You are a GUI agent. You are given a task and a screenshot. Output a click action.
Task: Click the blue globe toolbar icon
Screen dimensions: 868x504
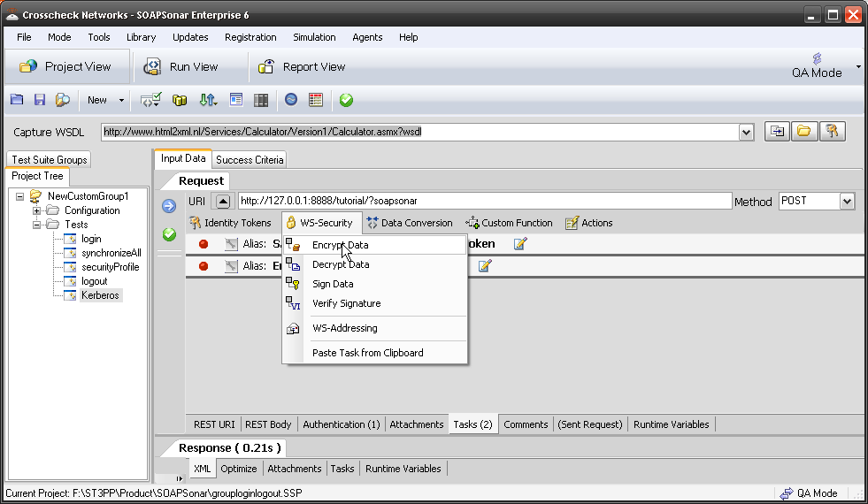[291, 100]
